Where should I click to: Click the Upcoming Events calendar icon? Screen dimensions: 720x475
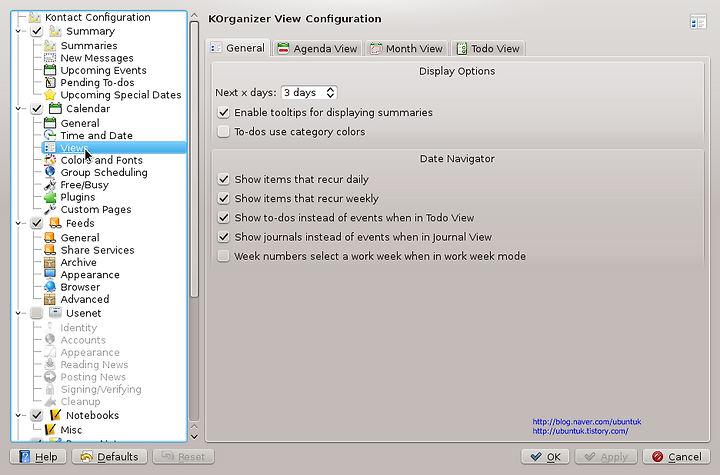point(50,70)
